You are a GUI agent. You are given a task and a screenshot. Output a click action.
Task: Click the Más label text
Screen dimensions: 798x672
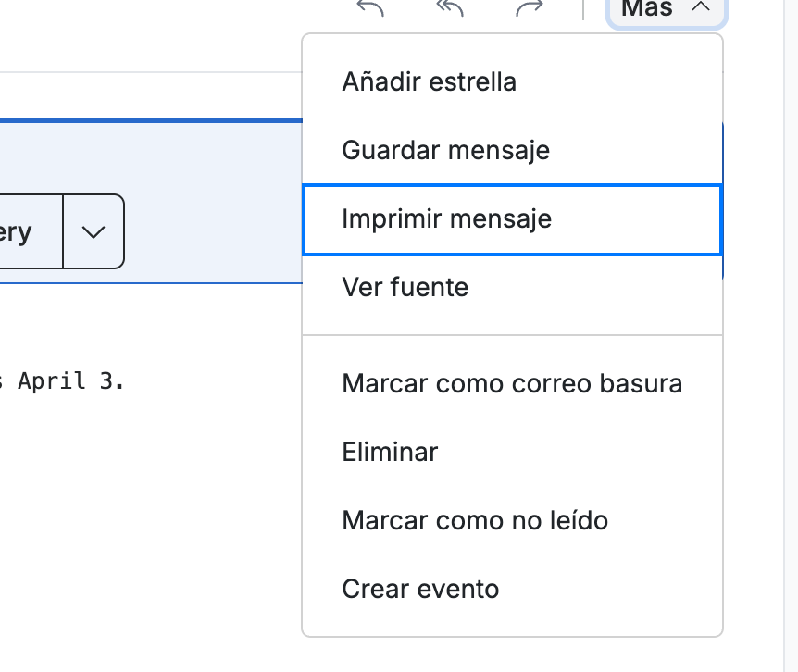click(x=647, y=8)
